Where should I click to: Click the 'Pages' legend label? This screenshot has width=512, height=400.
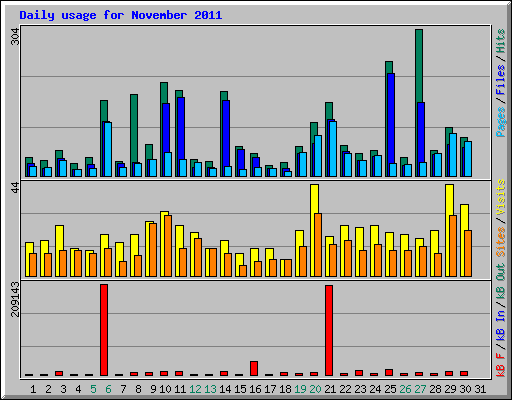point(501,122)
